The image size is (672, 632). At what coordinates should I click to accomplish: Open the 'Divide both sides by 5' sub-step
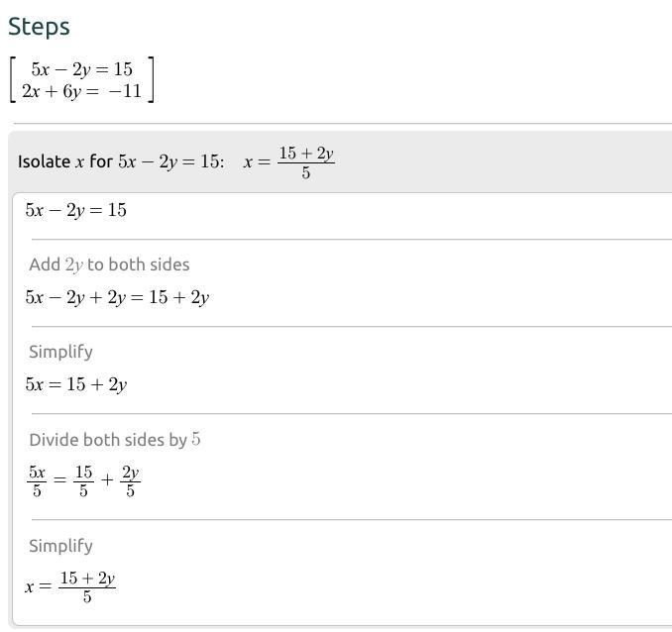point(115,440)
